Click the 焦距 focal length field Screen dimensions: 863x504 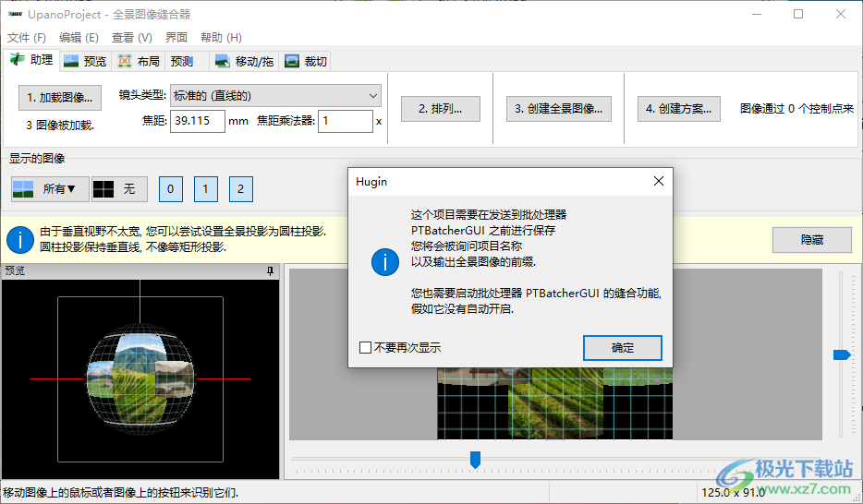(x=198, y=121)
